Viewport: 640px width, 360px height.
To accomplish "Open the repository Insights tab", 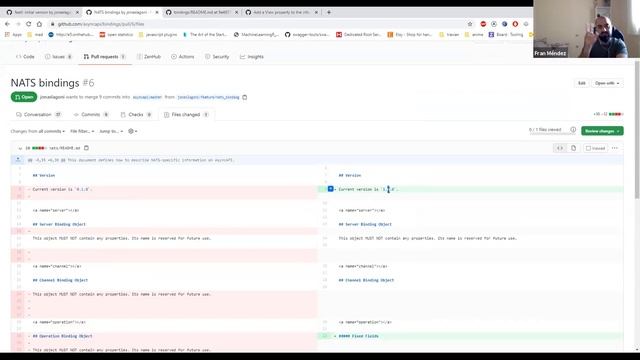I will pos(252,57).
